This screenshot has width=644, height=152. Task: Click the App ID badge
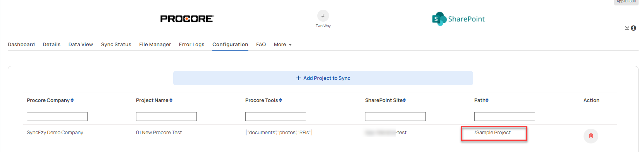(x=626, y=2)
